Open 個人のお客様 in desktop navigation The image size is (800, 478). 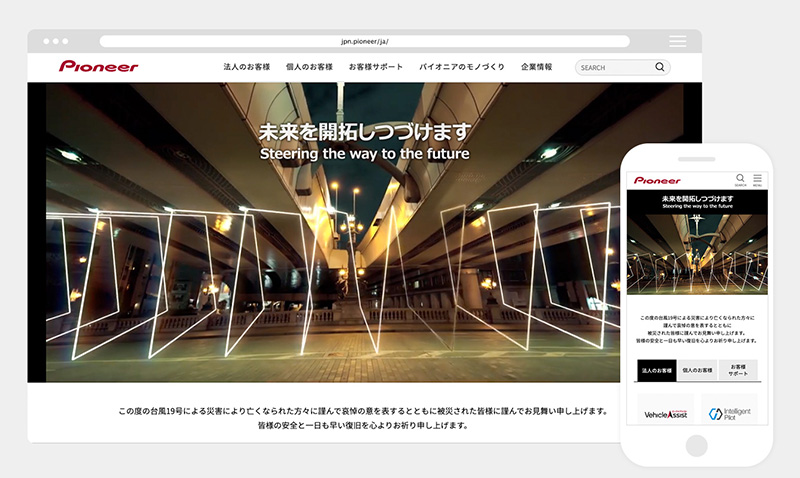point(309,67)
